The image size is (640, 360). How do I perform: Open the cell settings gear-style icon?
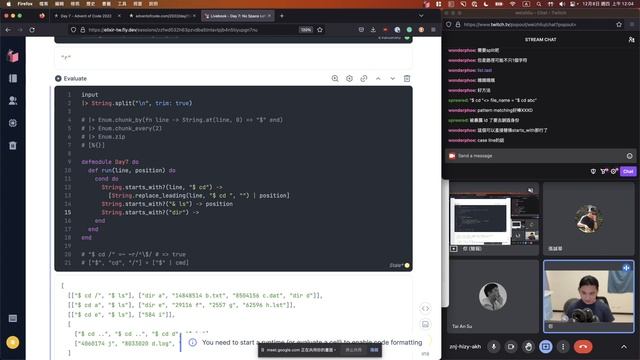point(349,78)
